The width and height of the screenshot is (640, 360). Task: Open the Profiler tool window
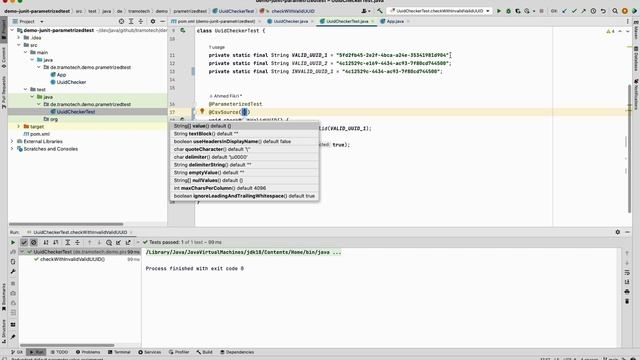pyautogui.click(x=179, y=352)
